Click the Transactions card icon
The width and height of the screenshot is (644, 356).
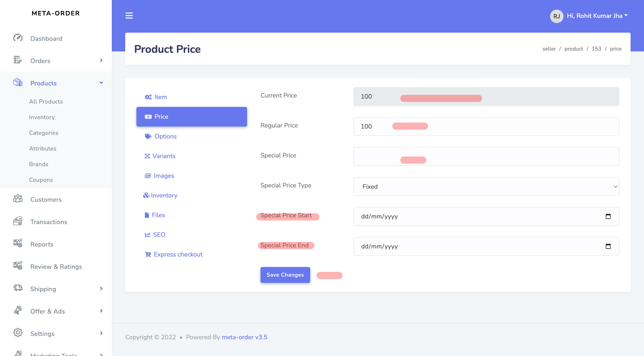tap(18, 221)
